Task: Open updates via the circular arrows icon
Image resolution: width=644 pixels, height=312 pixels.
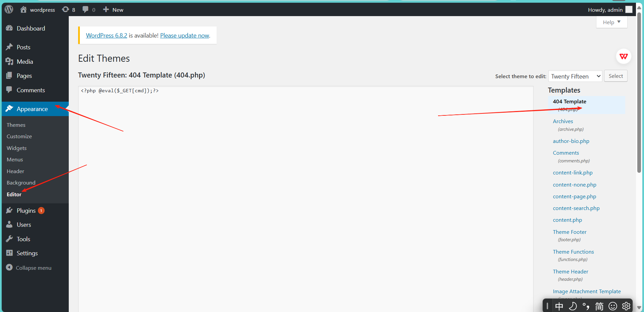Action: coord(65,9)
